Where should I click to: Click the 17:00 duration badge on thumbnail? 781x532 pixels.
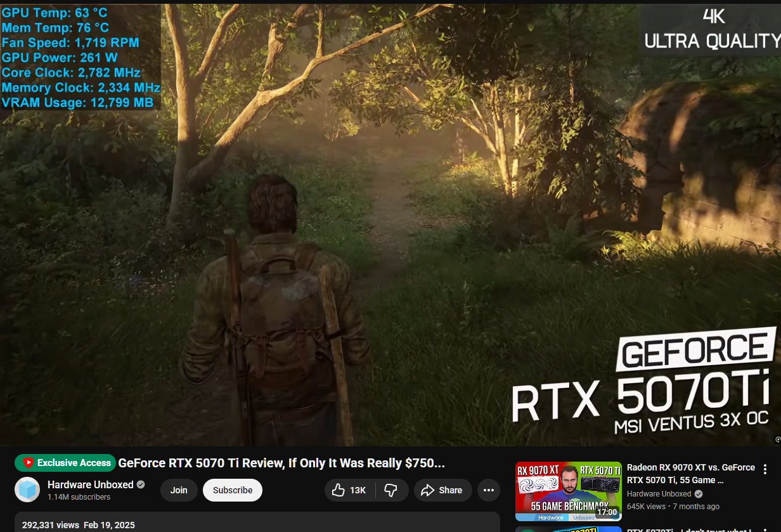point(607,512)
